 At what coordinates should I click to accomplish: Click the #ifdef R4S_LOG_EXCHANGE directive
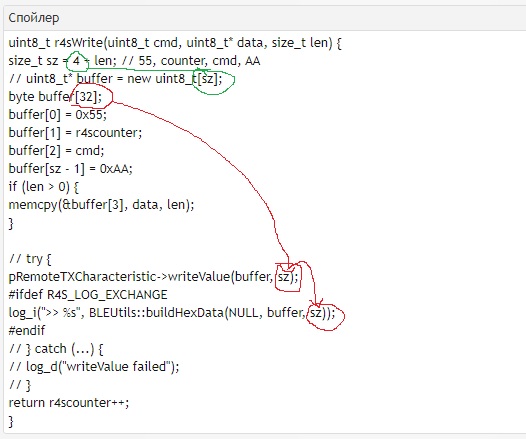(x=88, y=295)
